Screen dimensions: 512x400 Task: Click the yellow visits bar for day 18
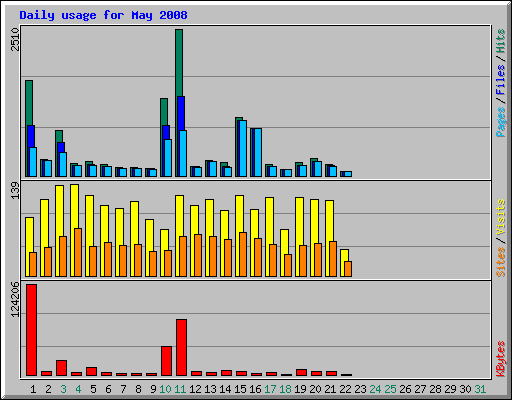(x=284, y=242)
